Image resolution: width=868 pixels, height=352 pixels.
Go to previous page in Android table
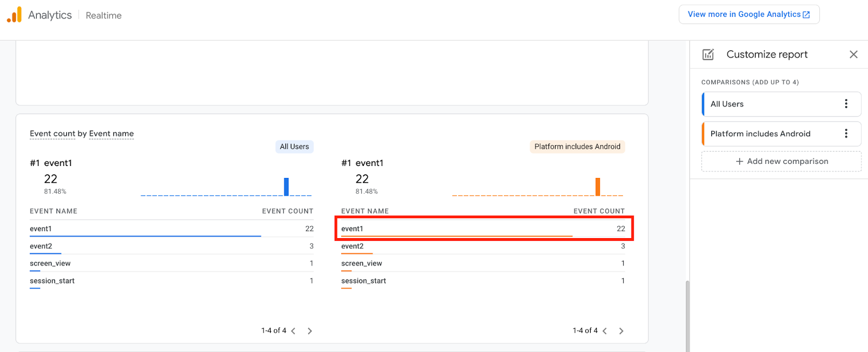coord(604,331)
